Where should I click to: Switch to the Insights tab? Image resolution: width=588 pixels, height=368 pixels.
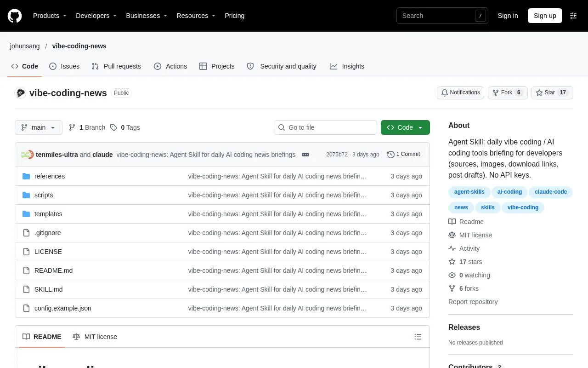click(x=347, y=66)
